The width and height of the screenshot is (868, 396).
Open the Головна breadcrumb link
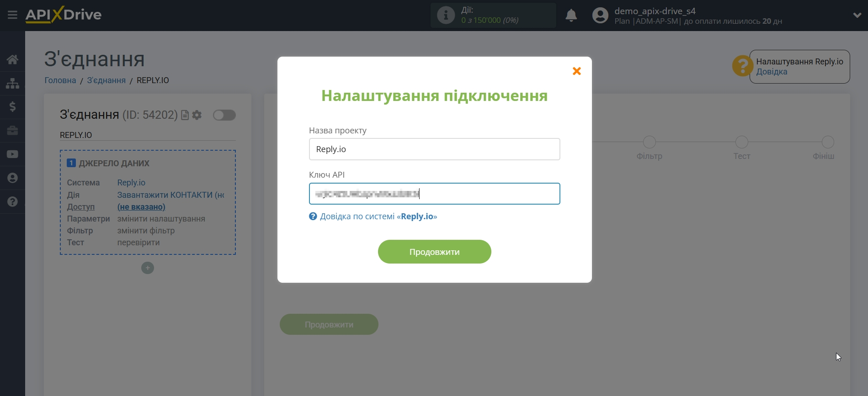coord(60,80)
